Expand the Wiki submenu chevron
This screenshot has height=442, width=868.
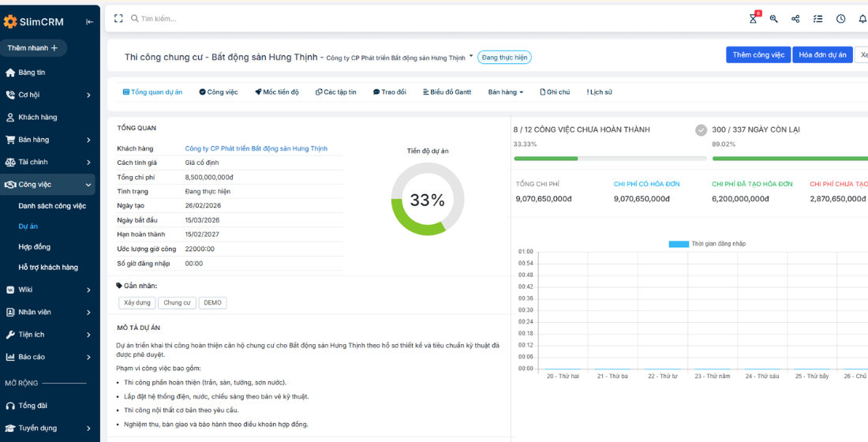pyautogui.click(x=88, y=290)
